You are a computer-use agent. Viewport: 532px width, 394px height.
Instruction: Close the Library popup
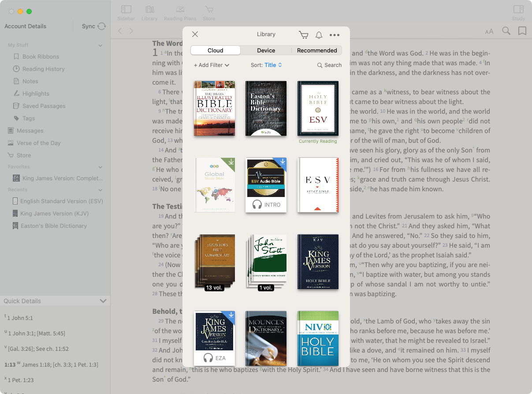tap(195, 34)
